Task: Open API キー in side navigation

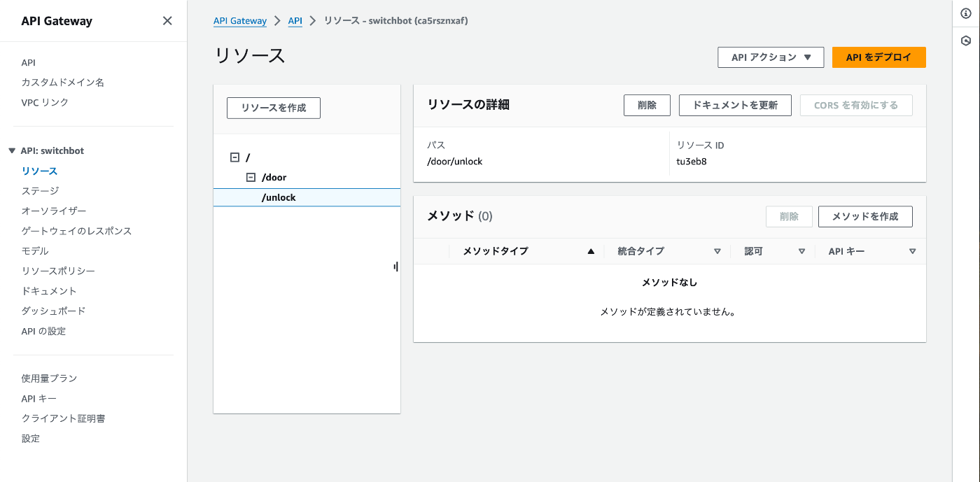Action: click(39, 398)
